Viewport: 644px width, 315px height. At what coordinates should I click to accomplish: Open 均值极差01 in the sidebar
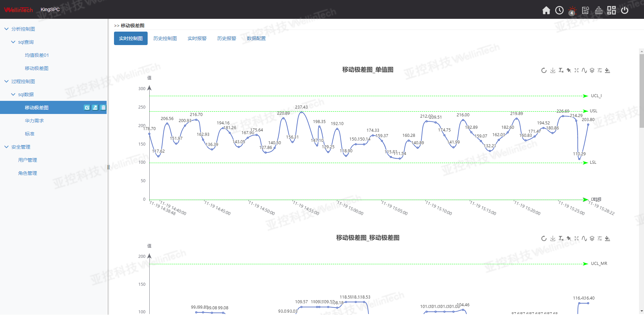(x=37, y=55)
